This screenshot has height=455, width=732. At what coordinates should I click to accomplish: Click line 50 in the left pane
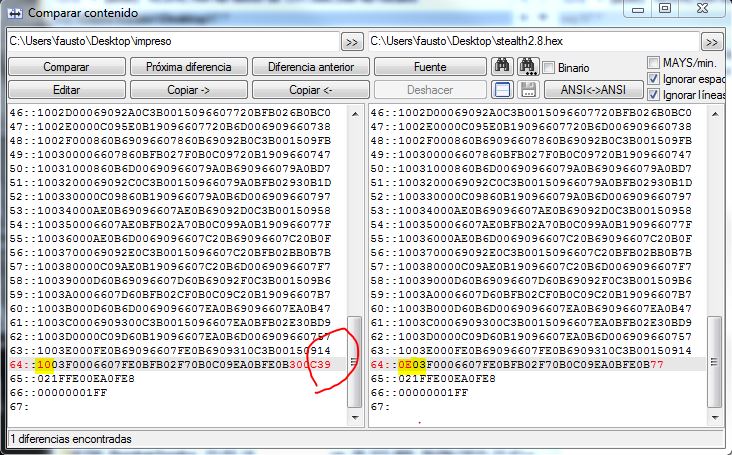[170, 168]
